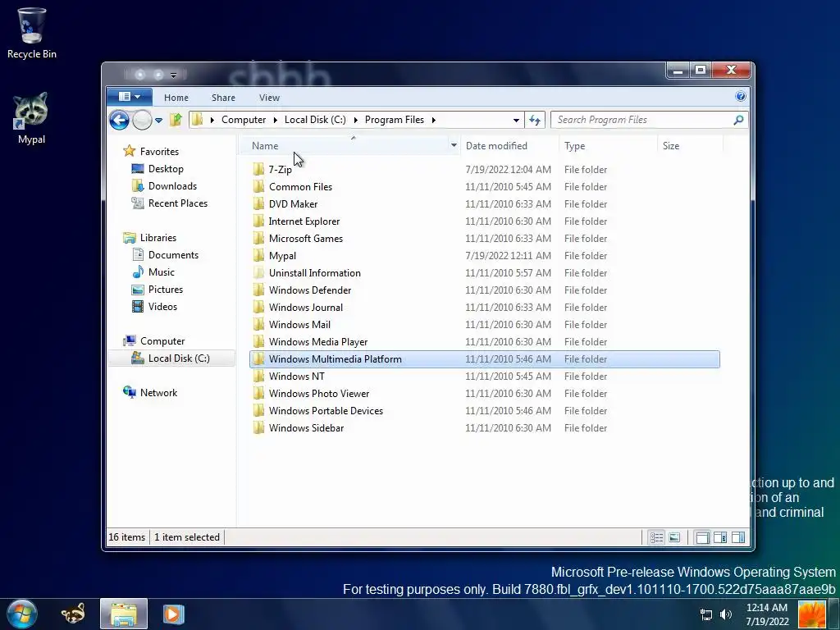Select the Windows Defender folder
This screenshot has height=630, width=840.
click(x=309, y=290)
